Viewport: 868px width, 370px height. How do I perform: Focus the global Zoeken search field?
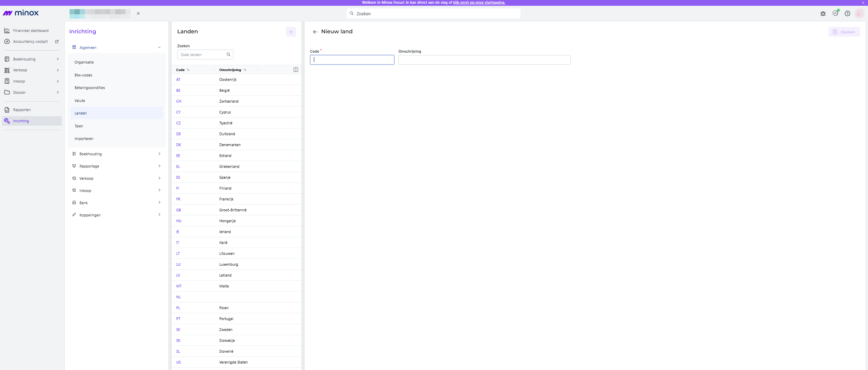434,14
